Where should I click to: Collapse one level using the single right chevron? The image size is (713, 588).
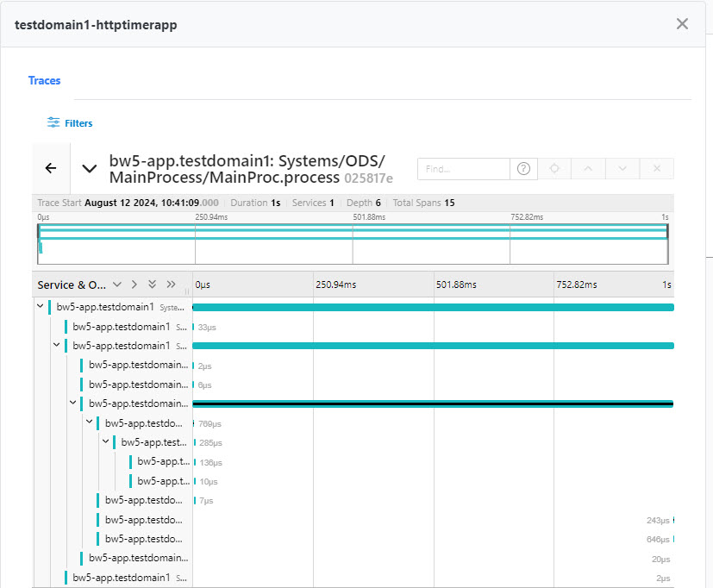tap(134, 285)
